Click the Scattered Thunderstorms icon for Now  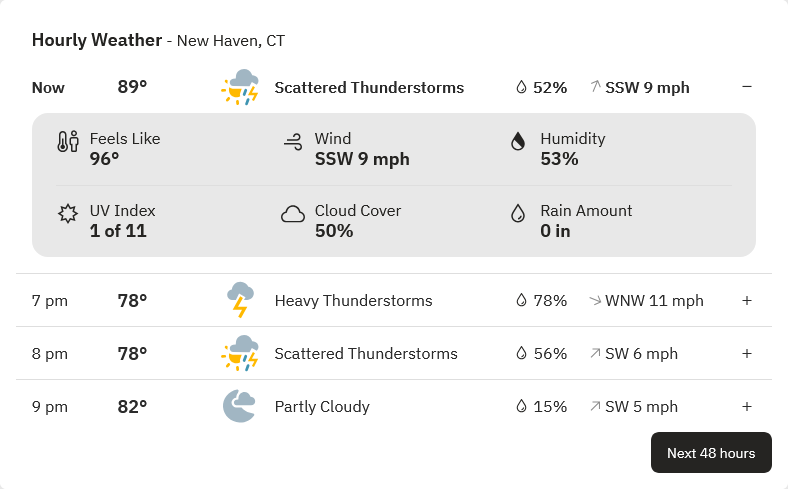(x=240, y=87)
